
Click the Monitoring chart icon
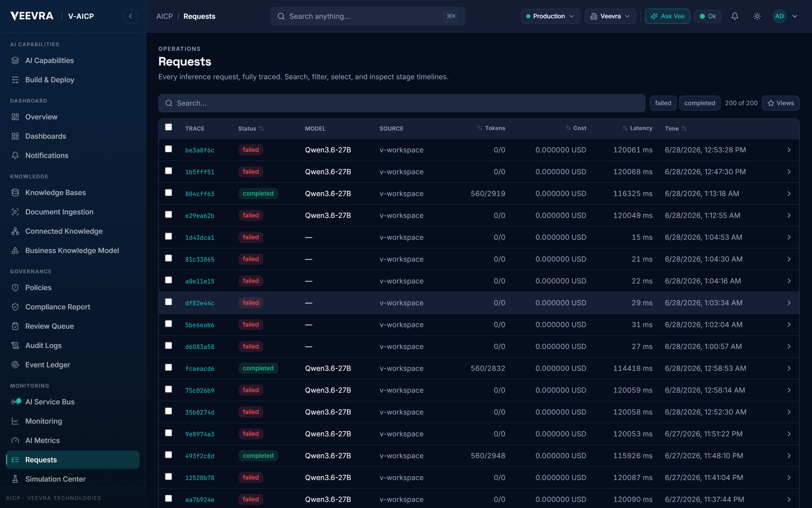pyautogui.click(x=15, y=421)
